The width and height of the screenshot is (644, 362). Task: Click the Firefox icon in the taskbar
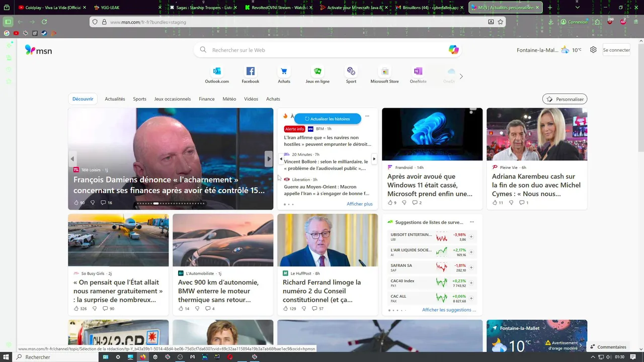(x=143, y=357)
